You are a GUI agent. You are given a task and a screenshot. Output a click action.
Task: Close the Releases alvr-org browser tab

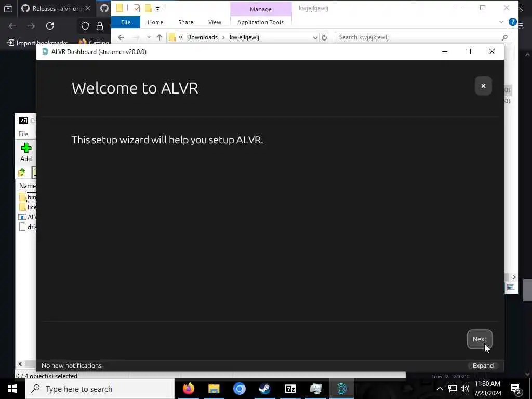88,8
